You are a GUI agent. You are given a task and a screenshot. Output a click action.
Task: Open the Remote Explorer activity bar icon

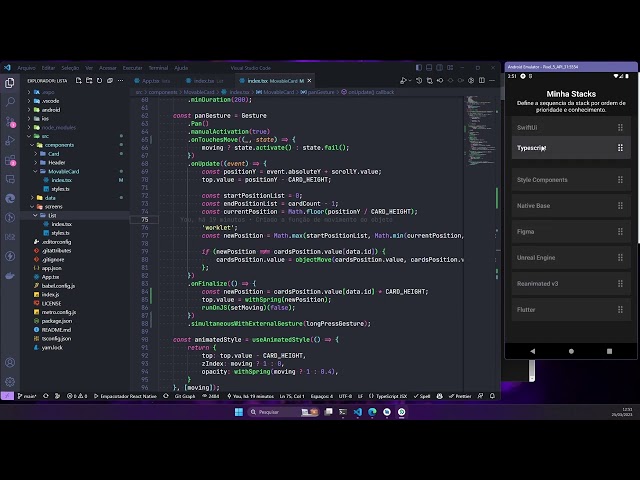(x=10, y=179)
